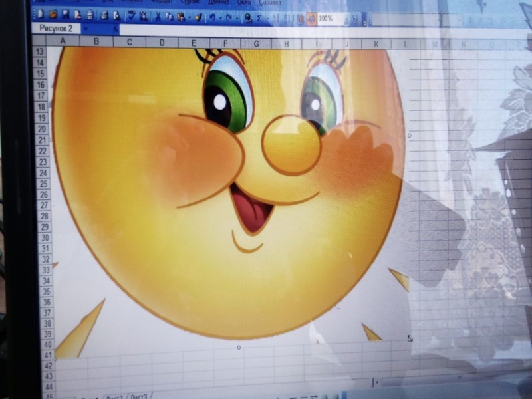The height and width of the screenshot is (399, 532).
Task: Click the fx insert function icon
Action: (115, 29)
